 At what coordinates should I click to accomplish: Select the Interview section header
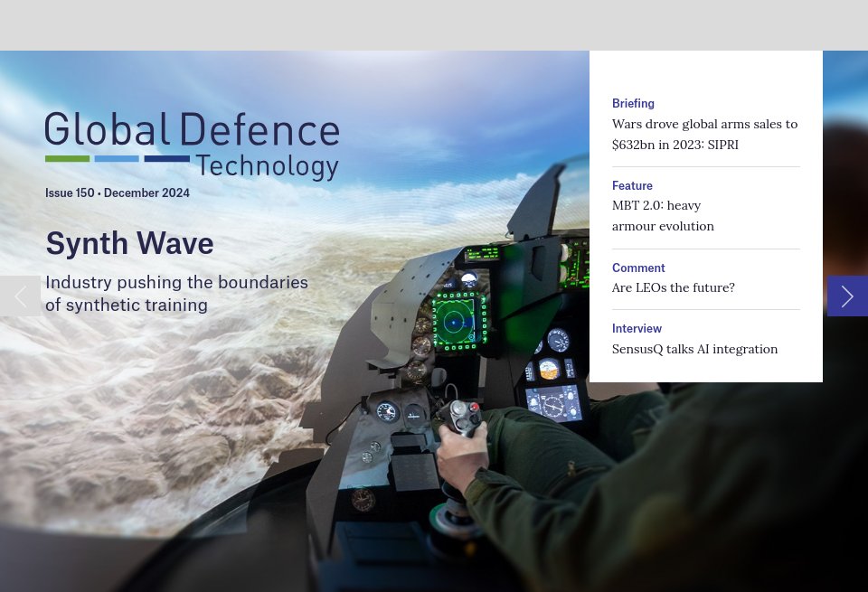(637, 328)
